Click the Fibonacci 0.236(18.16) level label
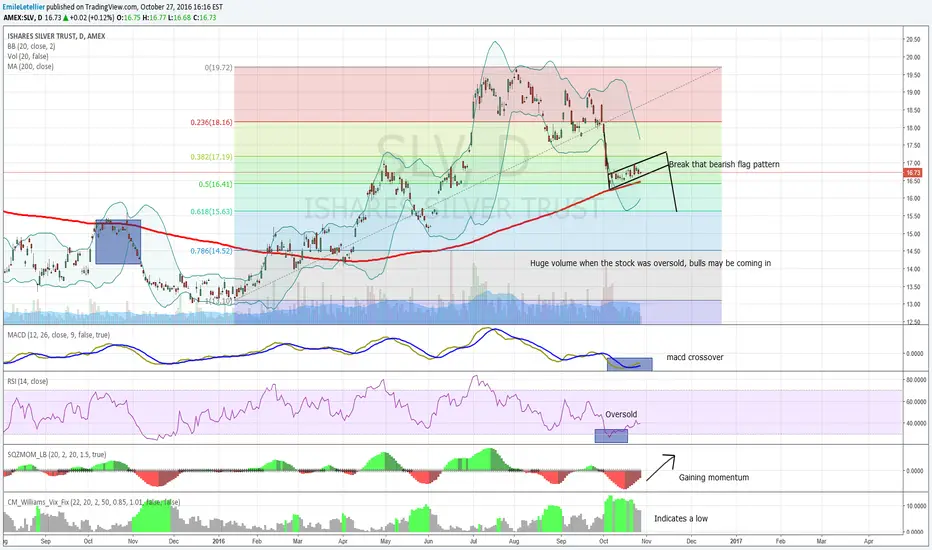 [211, 122]
